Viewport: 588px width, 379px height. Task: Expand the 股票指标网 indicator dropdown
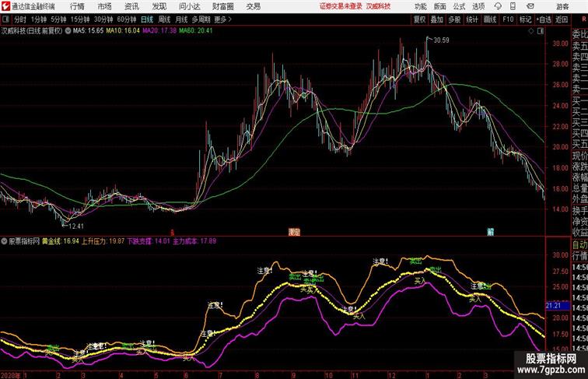click(4, 241)
